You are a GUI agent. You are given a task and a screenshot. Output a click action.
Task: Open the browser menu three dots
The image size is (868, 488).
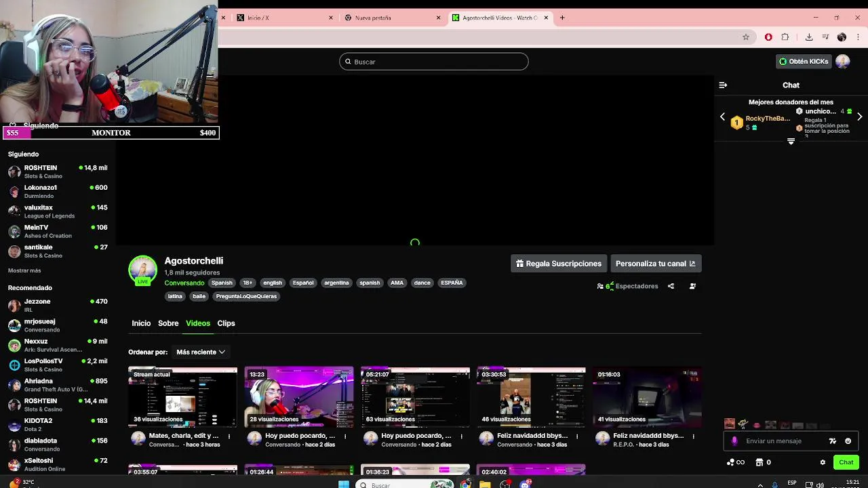(x=859, y=37)
